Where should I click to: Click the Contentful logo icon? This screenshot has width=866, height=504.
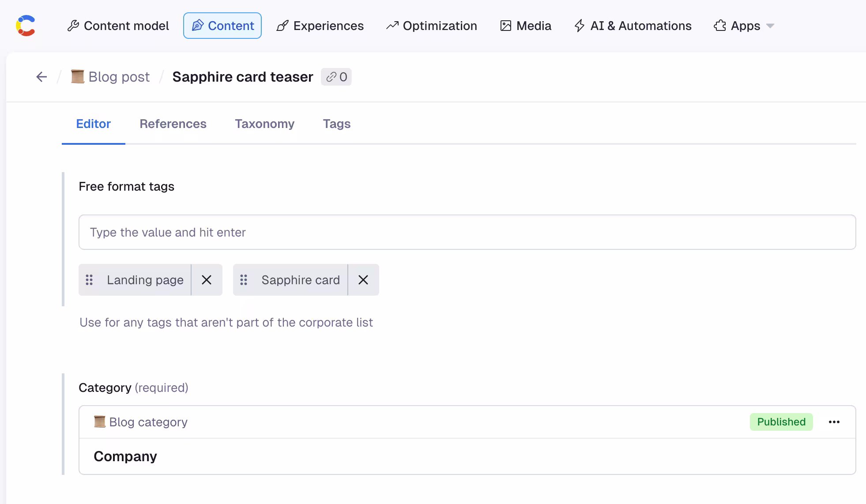26,26
